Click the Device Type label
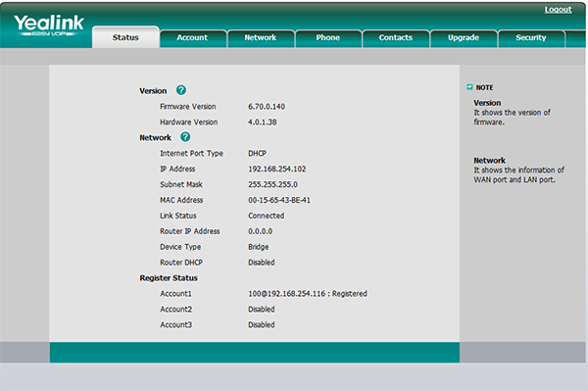This screenshot has width=588, height=391. click(x=180, y=247)
